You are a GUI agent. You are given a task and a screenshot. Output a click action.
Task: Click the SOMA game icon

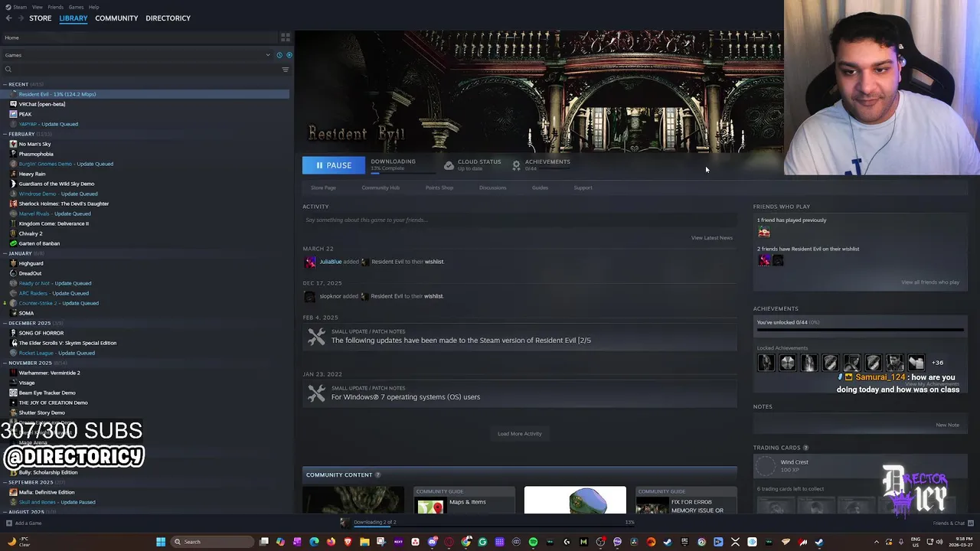click(x=13, y=313)
